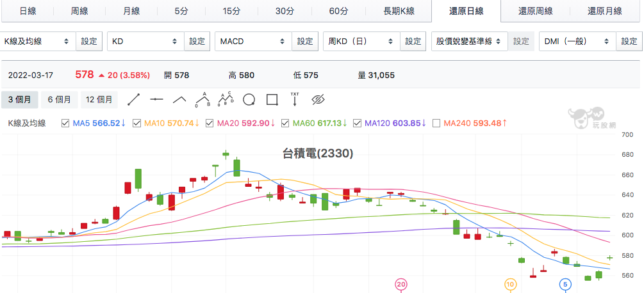Uncheck the MA5 moving average checkbox
This screenshot has height=293, width=644.
click(65, 123)
